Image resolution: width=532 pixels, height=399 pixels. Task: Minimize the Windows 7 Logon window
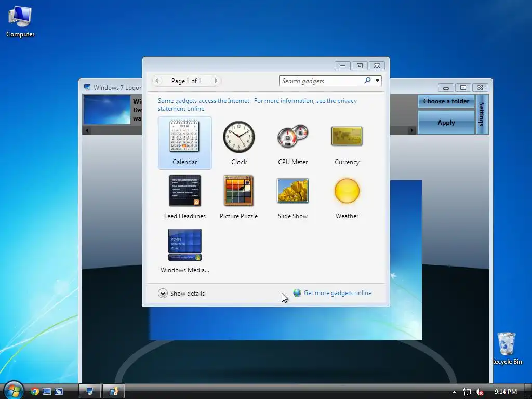pyautogui.click(x=446, y=88)
